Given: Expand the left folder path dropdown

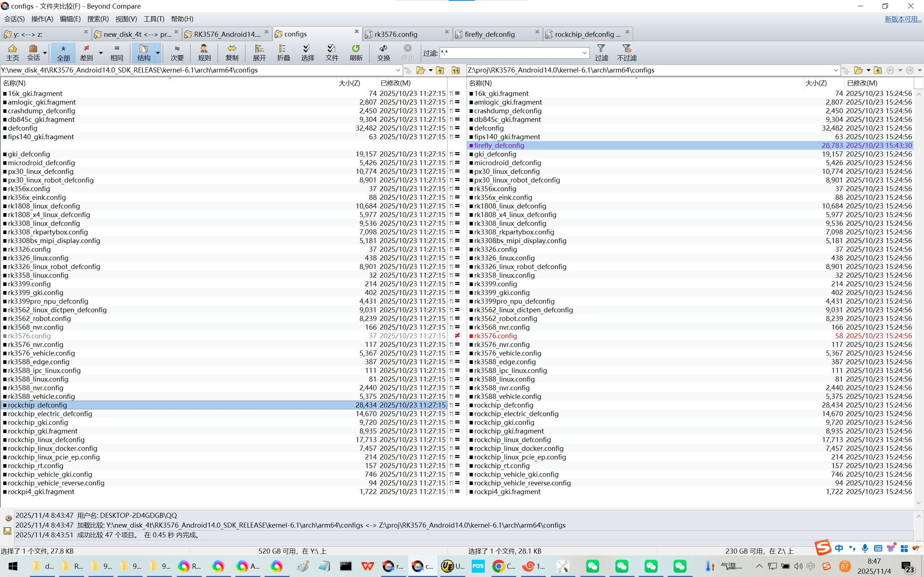Looking at the screenshot, I should tap(398, 70).
